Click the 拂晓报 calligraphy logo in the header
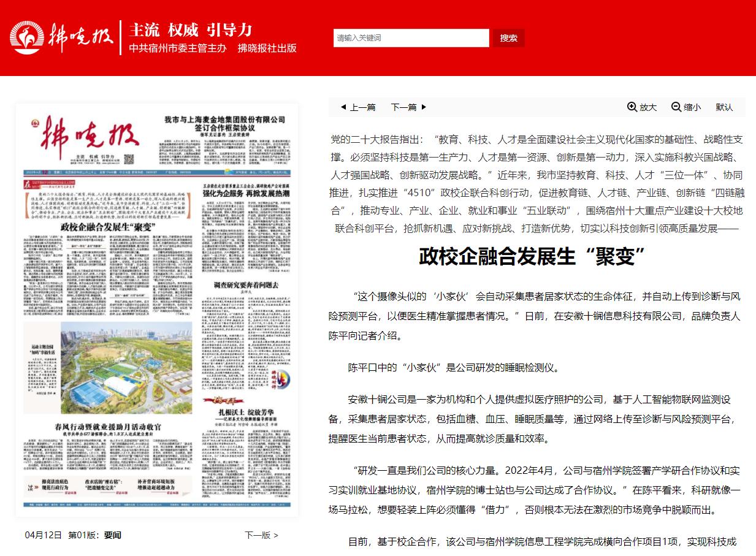 click(81, 38)
